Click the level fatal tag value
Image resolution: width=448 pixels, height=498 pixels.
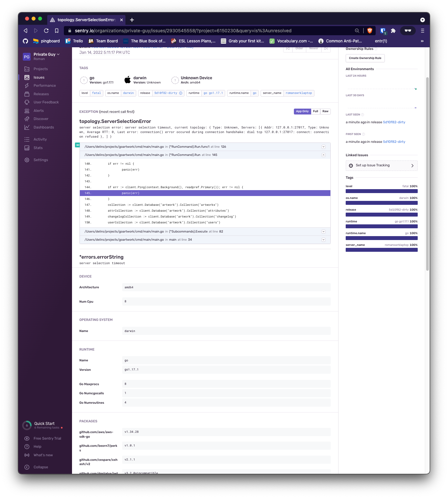click(x=96, y=93)
